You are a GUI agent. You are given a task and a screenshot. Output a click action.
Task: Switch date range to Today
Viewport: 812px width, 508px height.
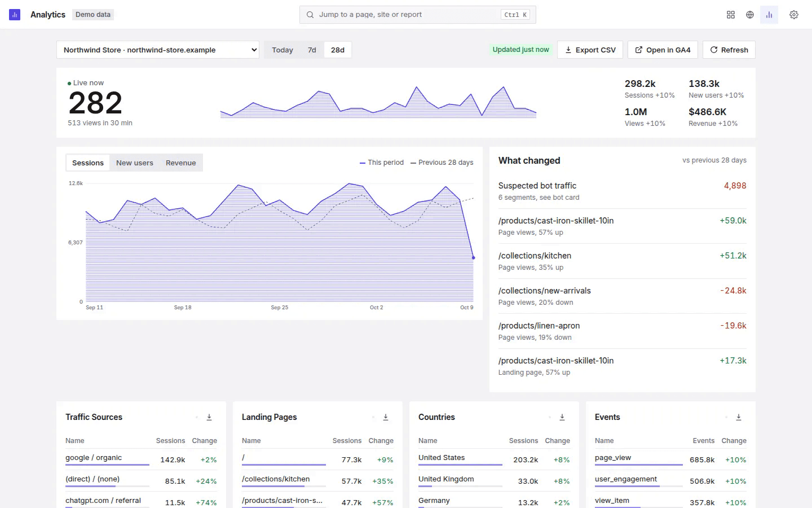(283, 50)
